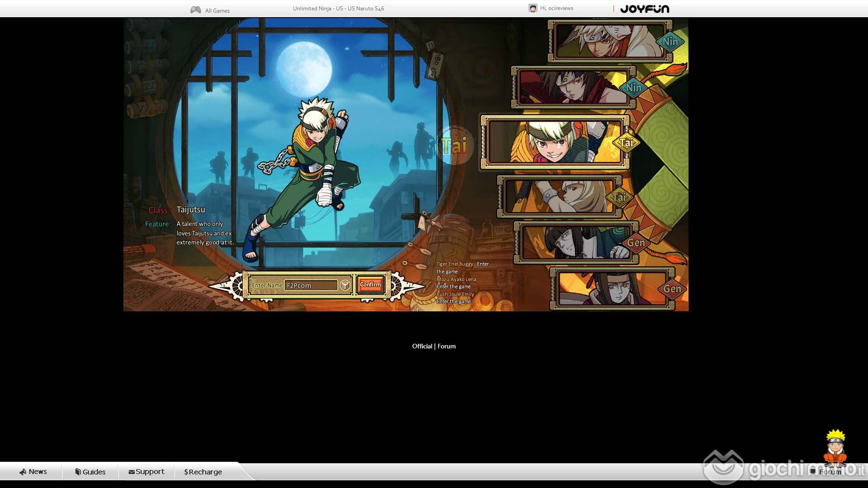
Task: Click the Tiger Enel Buggy feed entry
Action: click(462, 267)
